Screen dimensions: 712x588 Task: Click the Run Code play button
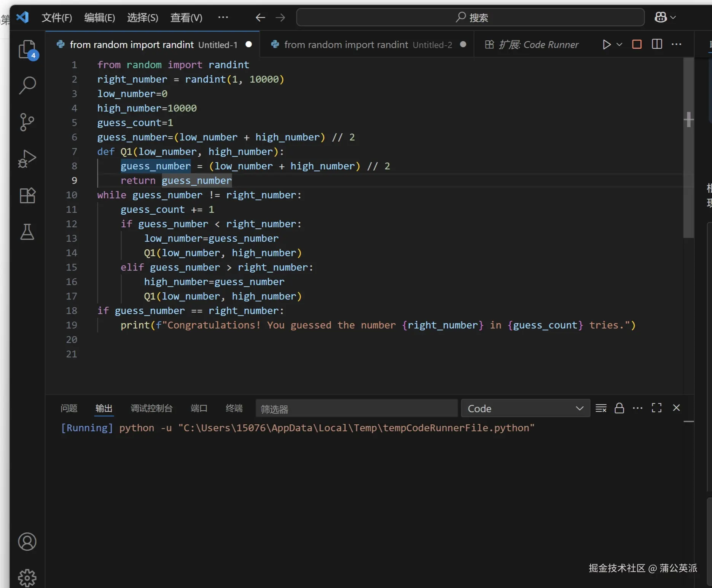pos(606,45)
